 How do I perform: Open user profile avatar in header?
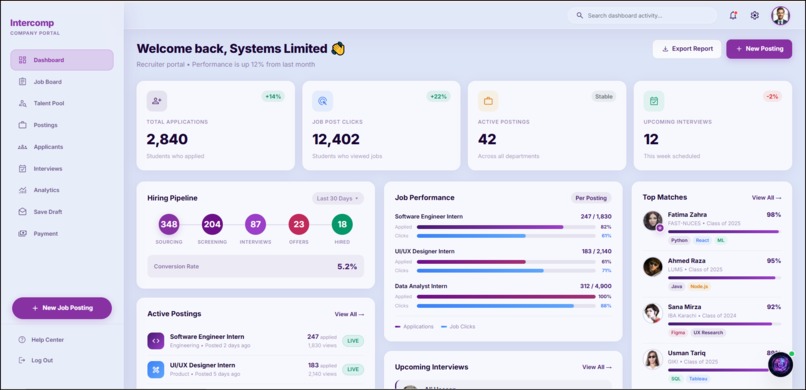pos(780,15)
